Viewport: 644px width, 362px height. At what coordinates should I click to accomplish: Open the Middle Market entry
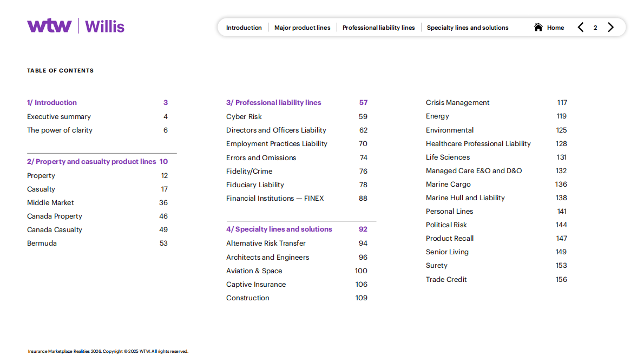click(50, 202)
